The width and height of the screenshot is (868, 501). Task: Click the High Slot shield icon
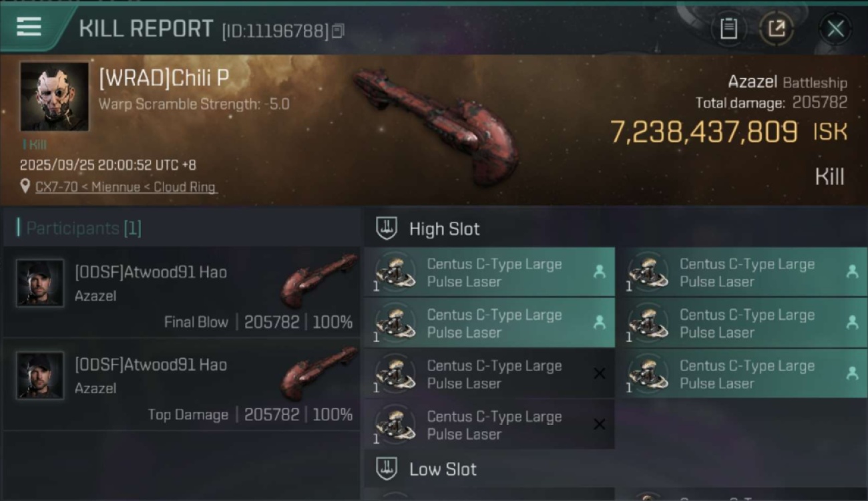point(387,228)
